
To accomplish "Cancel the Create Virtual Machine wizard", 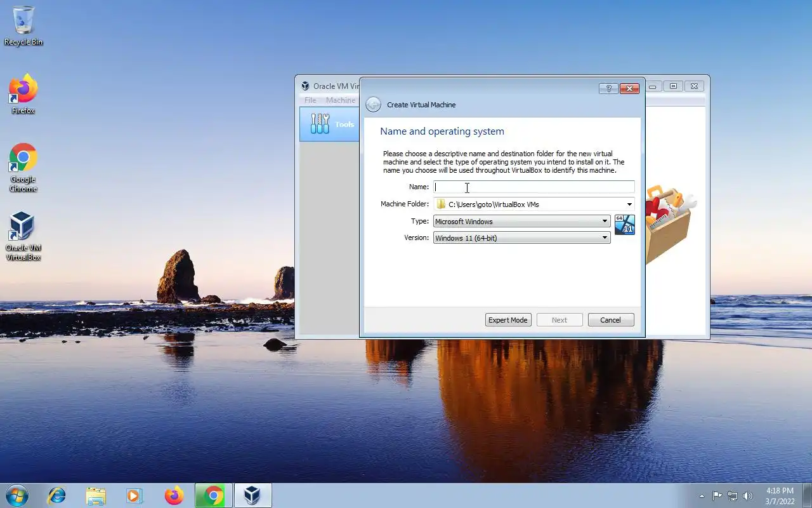I will point(611,320).
